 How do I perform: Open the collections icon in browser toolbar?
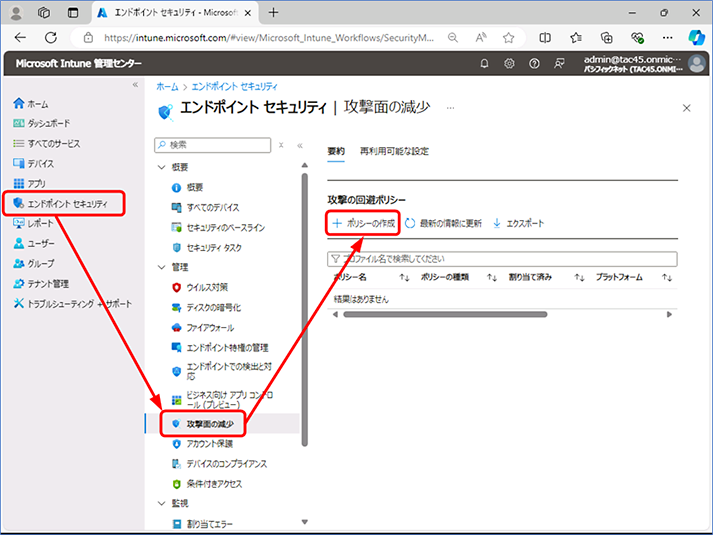tap(607, 38)
